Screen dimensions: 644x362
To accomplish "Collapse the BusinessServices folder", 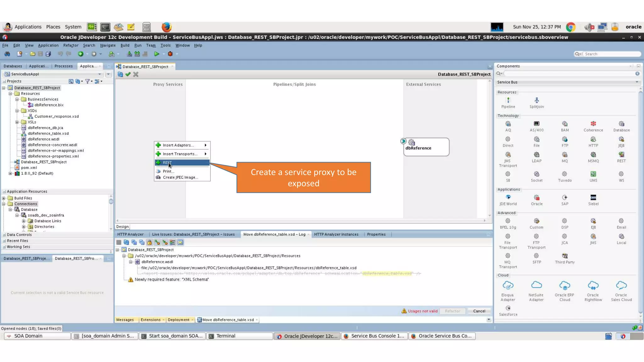I will coord(17,99).
